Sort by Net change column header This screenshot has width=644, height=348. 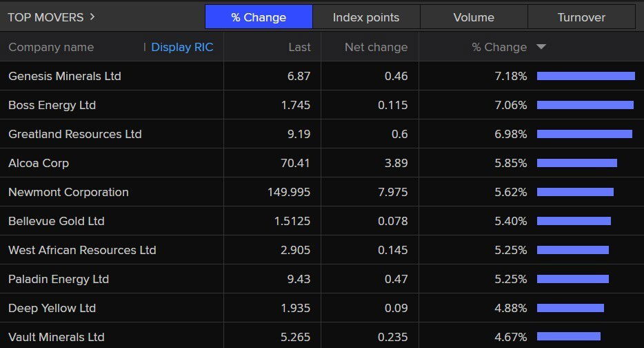[376, 47]
